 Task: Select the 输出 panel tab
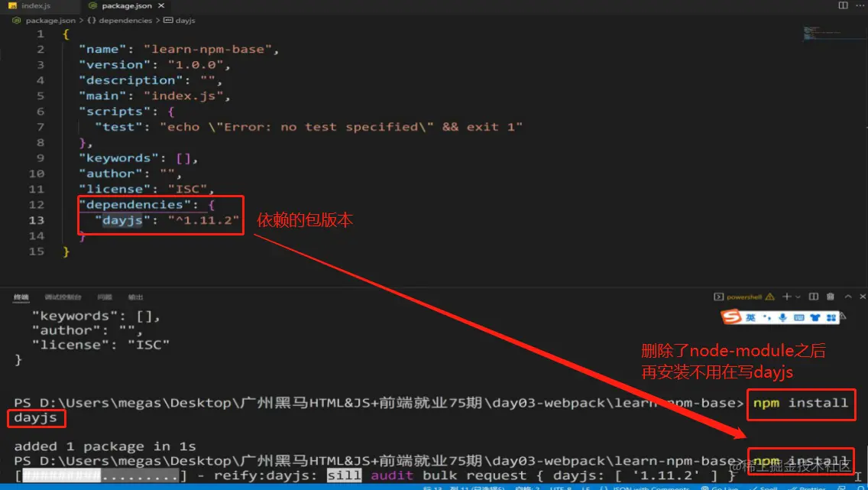point(135,297)
